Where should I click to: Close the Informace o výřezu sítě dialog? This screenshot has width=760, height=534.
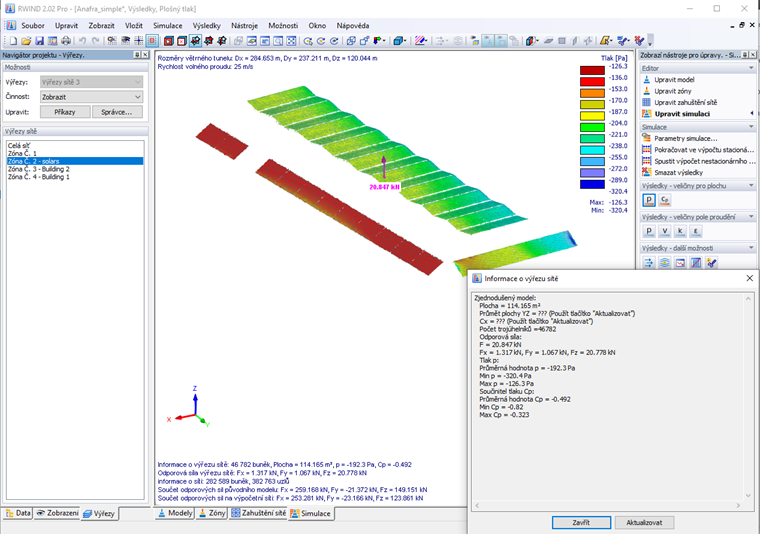tap(749, 278)
